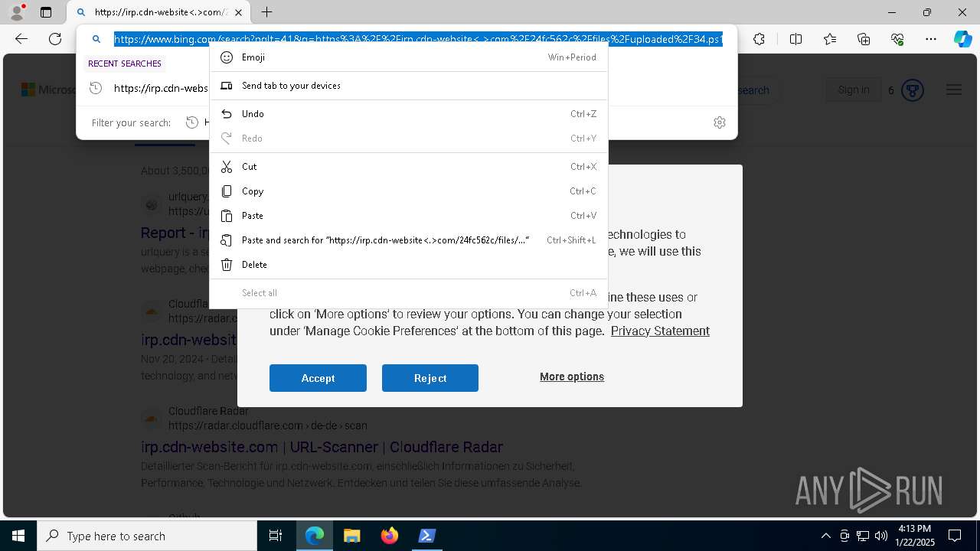Toggle Split screen icon in the toolbar

(x=795, y=39)
